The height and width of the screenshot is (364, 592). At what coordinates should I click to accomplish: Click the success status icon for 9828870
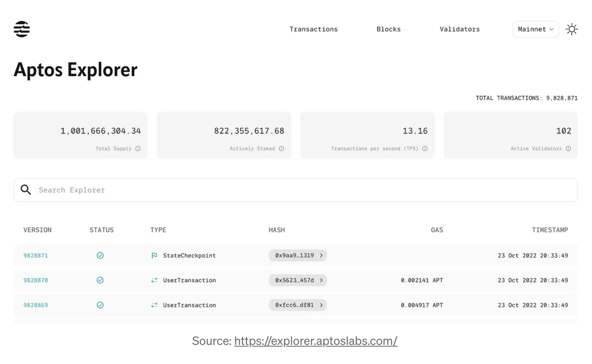(x=100, y=280)
